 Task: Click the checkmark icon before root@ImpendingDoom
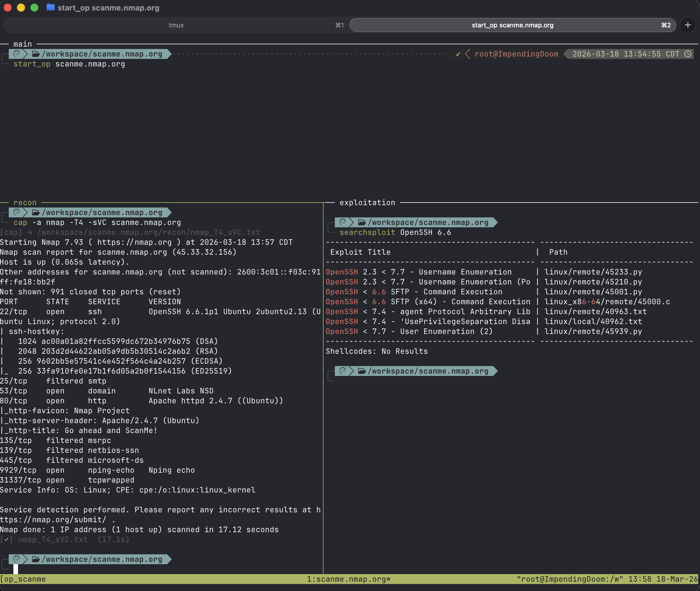pos(458,54)
